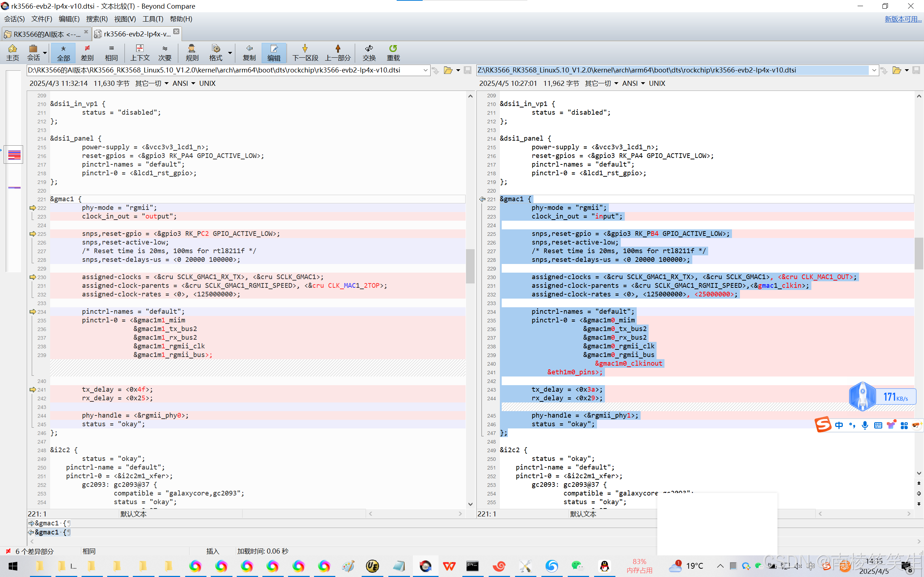Click the left pane vertical scrollbar thumb

coord(470,266)
